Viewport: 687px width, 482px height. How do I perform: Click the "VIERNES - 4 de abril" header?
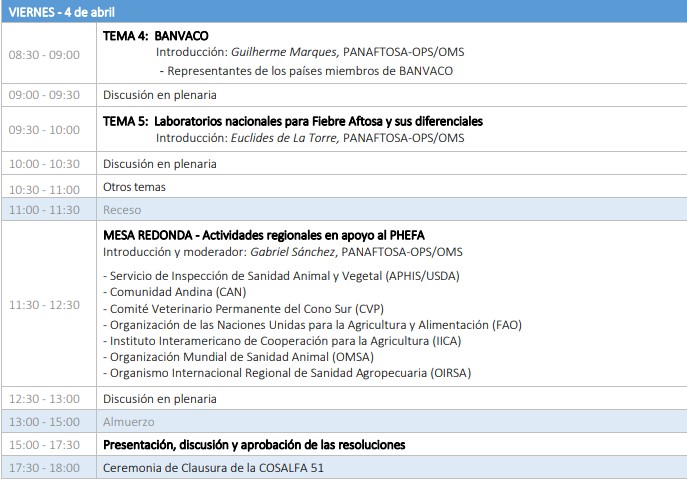click(x=62, y=9)
